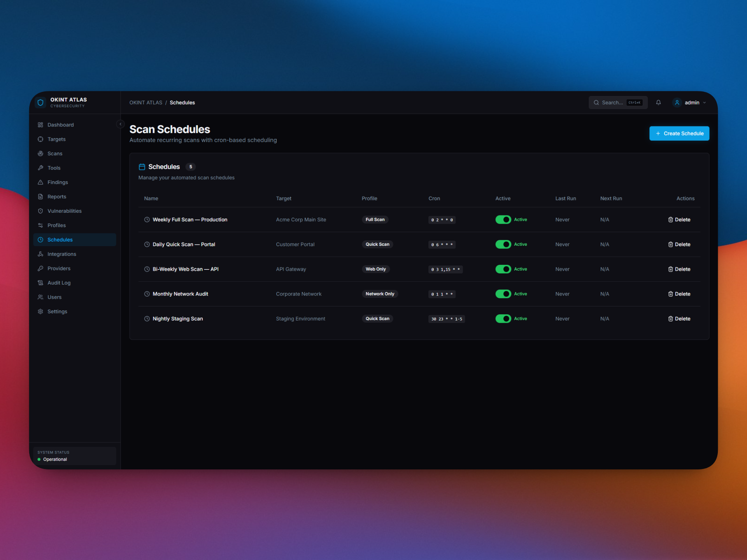Collapse the sidebar with the chevron

(x=120, y=124)
